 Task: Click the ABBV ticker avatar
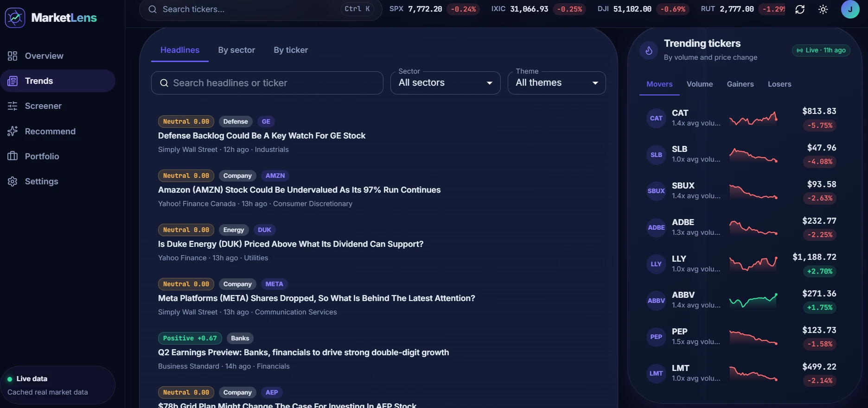(x=656, y=301)
